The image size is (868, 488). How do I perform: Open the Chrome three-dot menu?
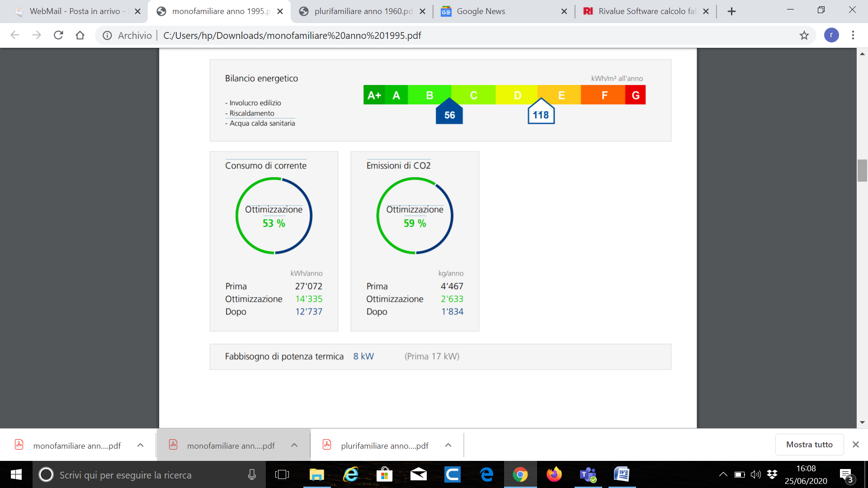pyautogui.click(x=853, y=35)
